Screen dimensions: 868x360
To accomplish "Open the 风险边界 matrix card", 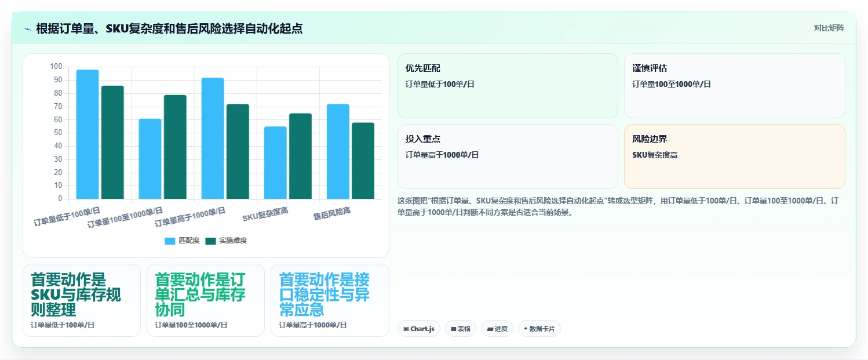I will 734,157.
